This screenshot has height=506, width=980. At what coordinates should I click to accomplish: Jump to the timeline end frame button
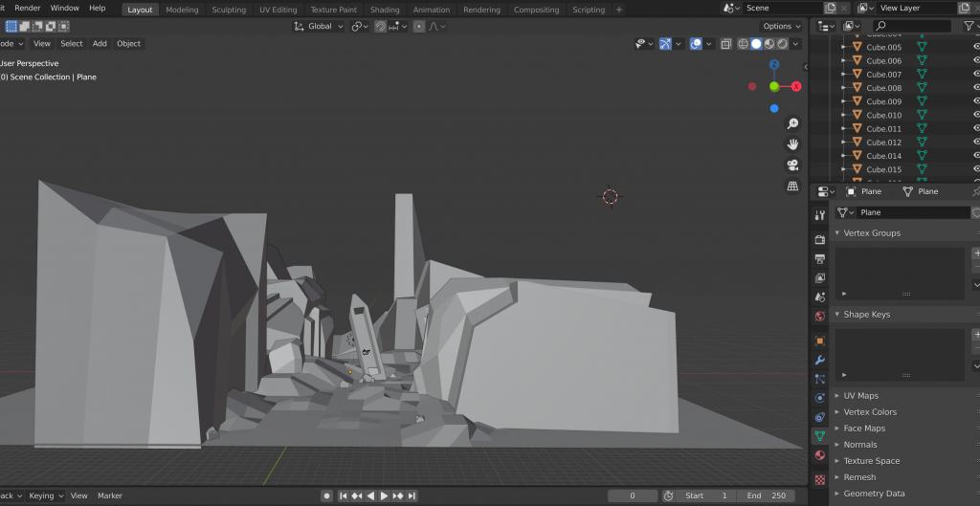pos(412,495)
